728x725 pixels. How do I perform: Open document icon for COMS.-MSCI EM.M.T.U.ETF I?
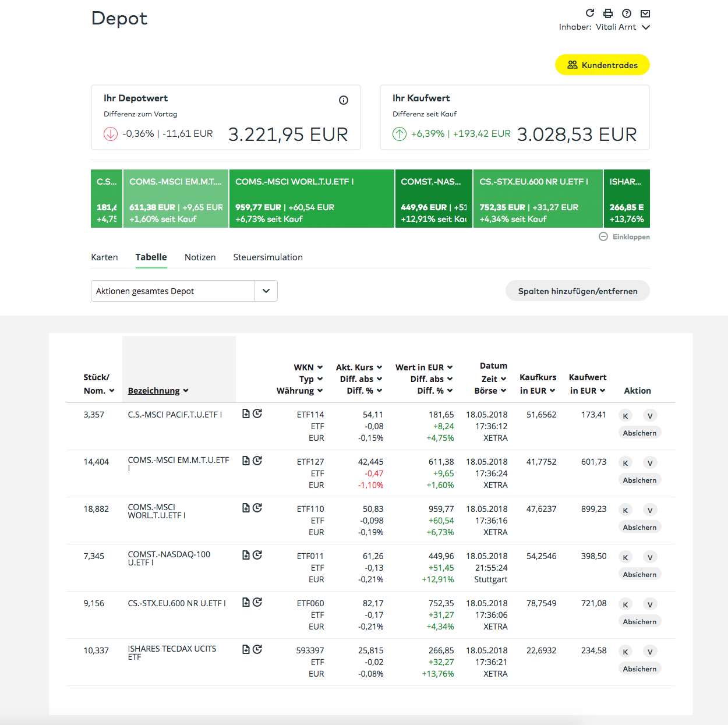246,461
